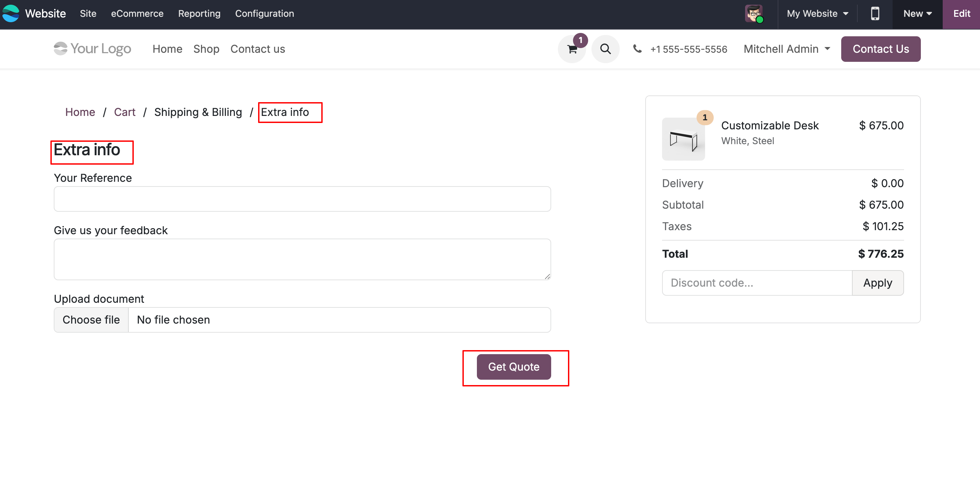
Task: Click the Total amount $ 776.25
Action: click(881, 254)
